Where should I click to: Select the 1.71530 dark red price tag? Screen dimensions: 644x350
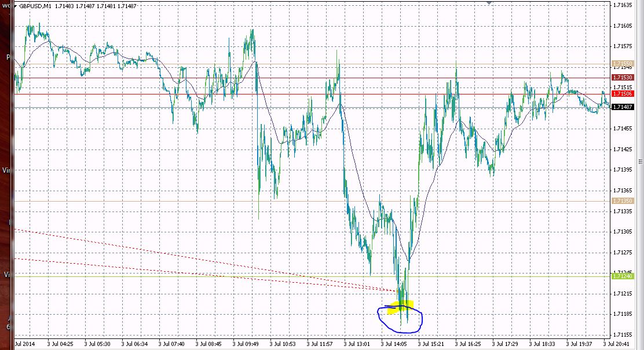[x=623, y=77]
